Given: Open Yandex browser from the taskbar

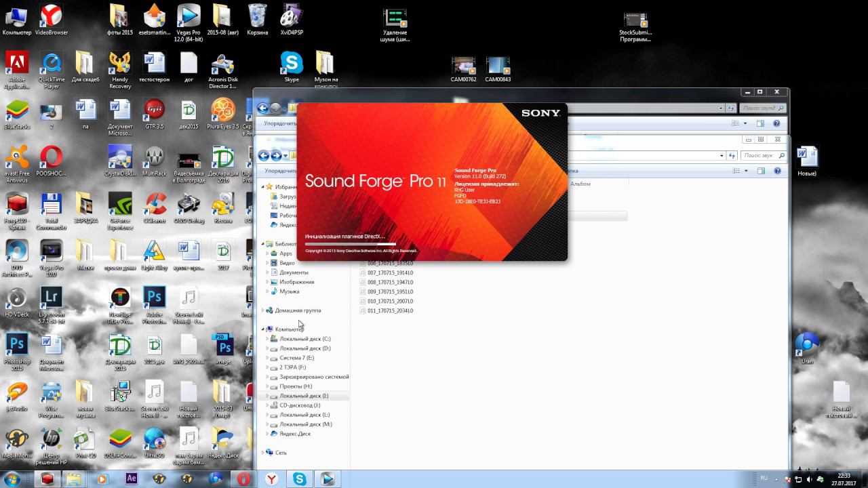Looking at the screenshot, I should 271,479.
